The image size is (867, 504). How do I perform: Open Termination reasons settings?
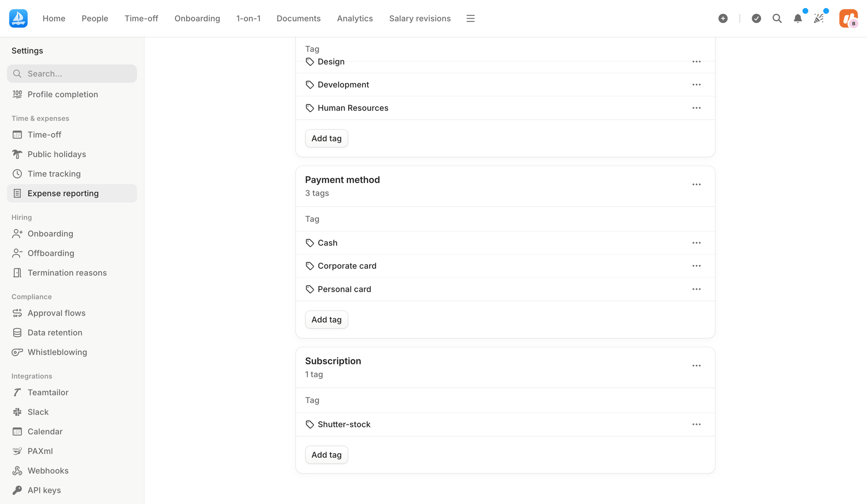(x=72, y=273)
